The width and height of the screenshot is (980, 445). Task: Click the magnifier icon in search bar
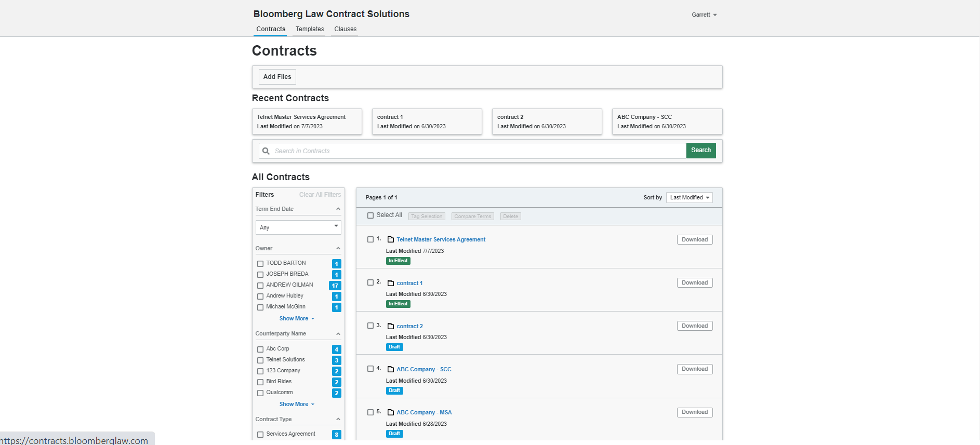coord(266,151)
